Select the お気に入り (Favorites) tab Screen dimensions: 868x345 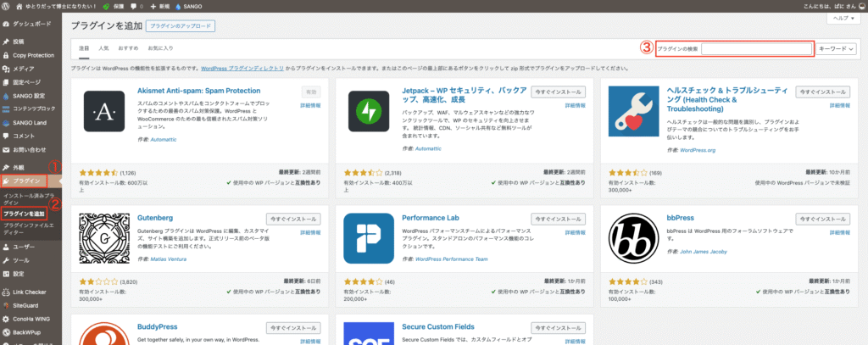click(x=160, y=48)
